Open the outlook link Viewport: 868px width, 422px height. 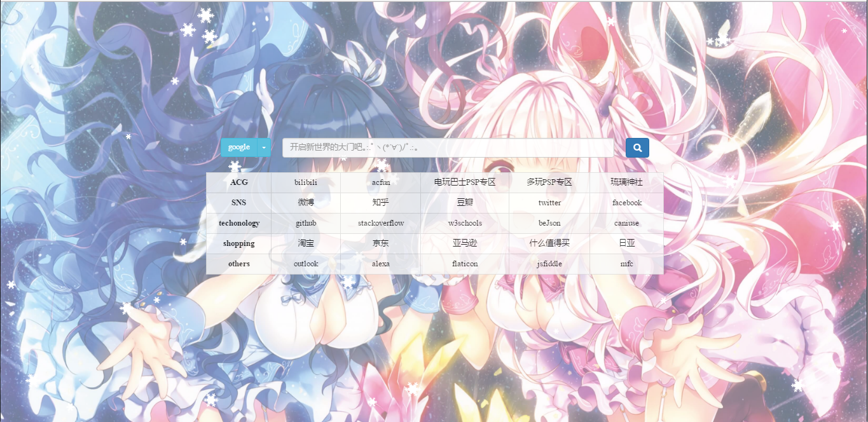[x=306, y=264]
